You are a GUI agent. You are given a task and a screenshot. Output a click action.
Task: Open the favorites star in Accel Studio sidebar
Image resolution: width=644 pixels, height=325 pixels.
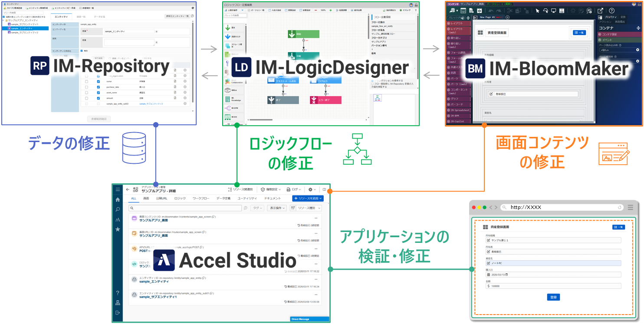118,229
